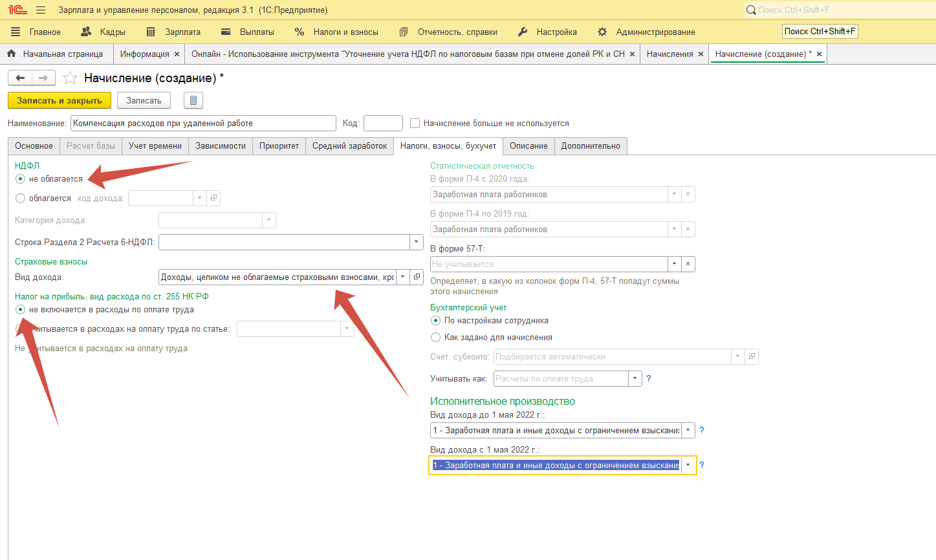936x560 pixels.
Task: Click into the Наименование text field
Action: coord(203,123)
